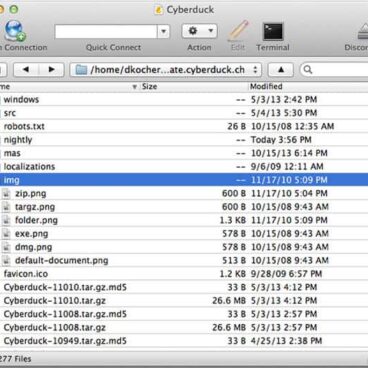
Task: Select Cyberduck-11010.tar.gz.md5 file
Action: [x=184, y=287]
